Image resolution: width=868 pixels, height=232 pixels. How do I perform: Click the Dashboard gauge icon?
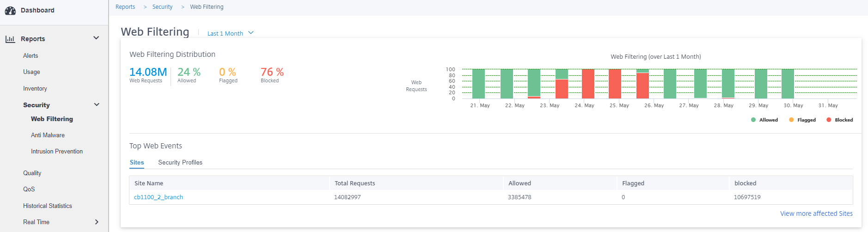click(10, 11)
